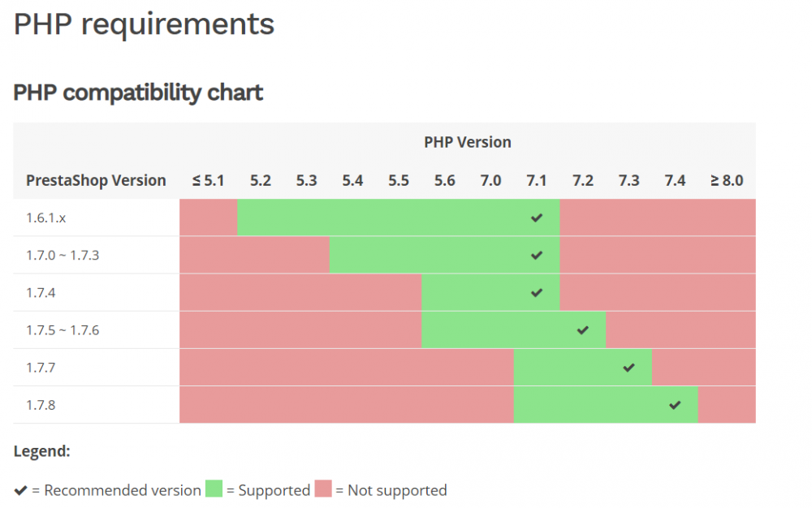Click the 1.7.8 row label
This screenshot has width=812, height=508.
41,404
